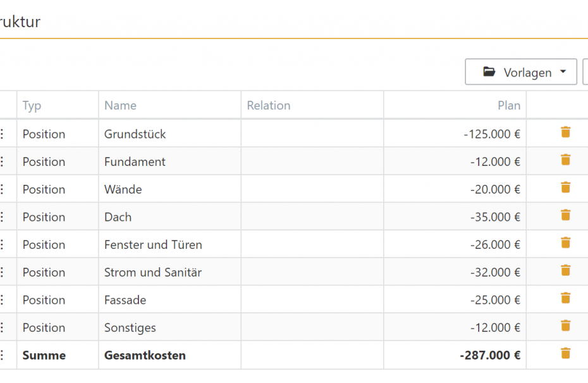Click trash icon next to Fenster und Türen
Image resolution: width=588 pixels, height=383 pixels.
[565, 243]
